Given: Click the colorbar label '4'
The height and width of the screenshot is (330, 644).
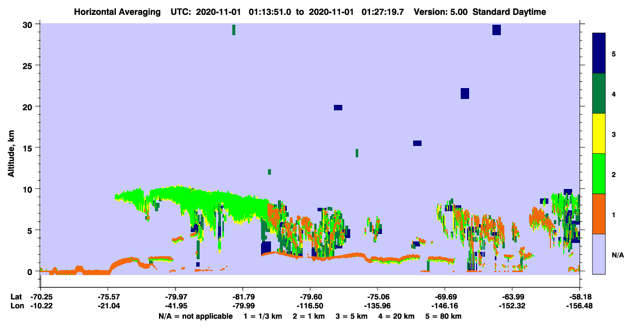Looking at the screenshot, I should pyautogui.click(x=614, y=94).
